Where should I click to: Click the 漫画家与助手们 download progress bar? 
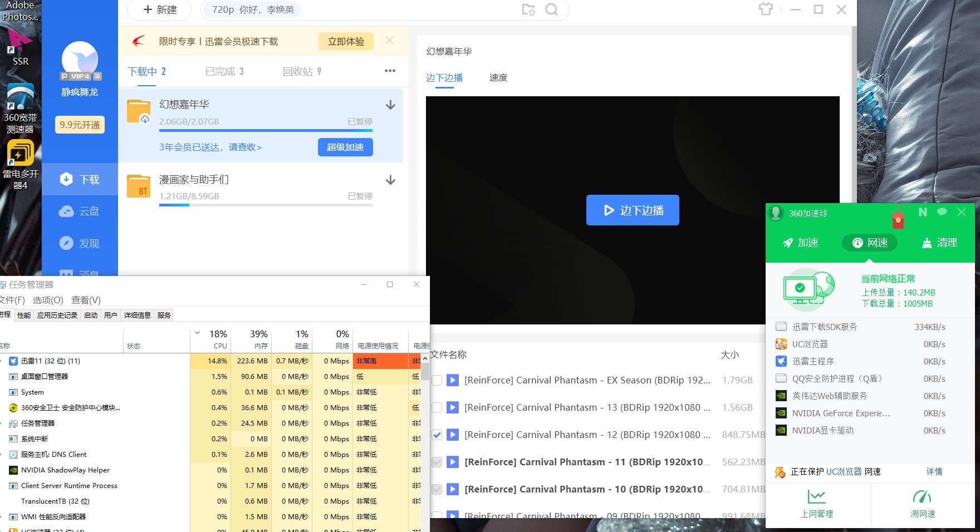(266, 205)
